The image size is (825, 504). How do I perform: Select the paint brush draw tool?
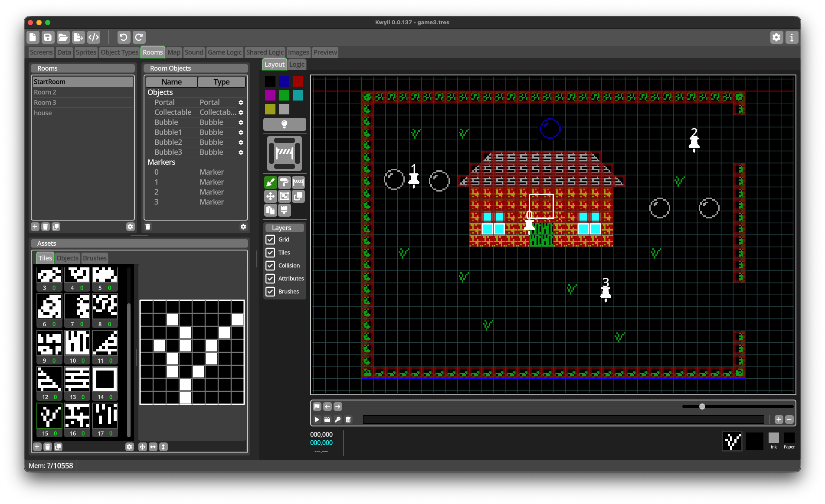(270, 182)
